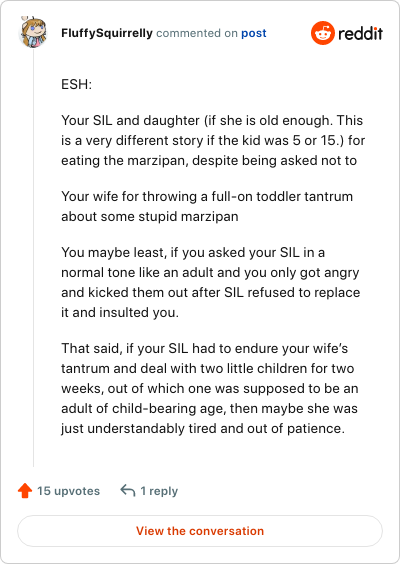
Task: Open the "1 reply" link
Action: click(159, 491)
